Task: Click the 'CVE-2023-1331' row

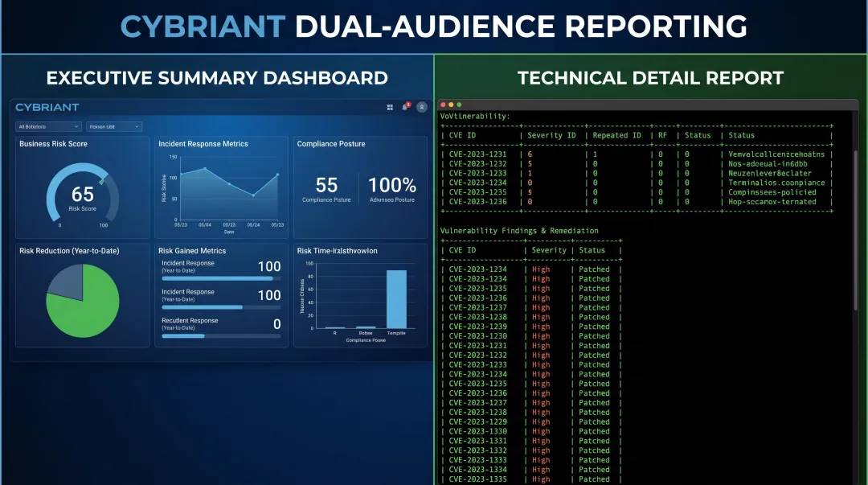Action: click(x=531, y=441)
